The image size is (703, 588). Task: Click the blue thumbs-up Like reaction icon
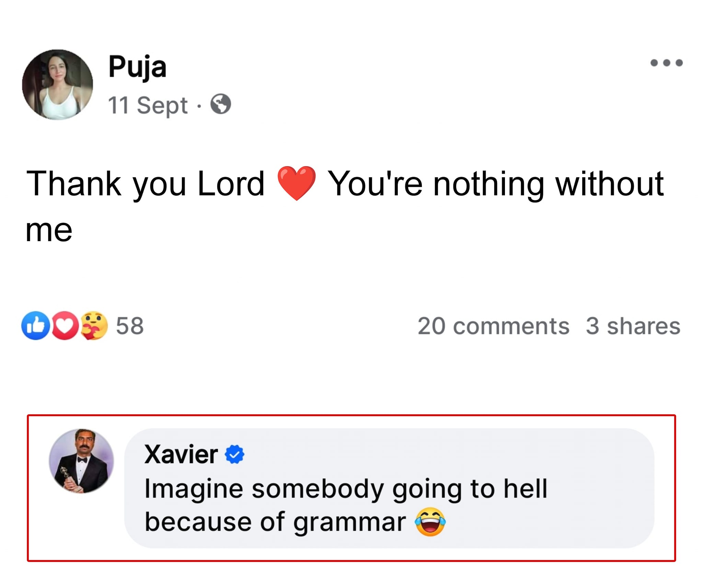pyautogui.click(x=35, y=326)
